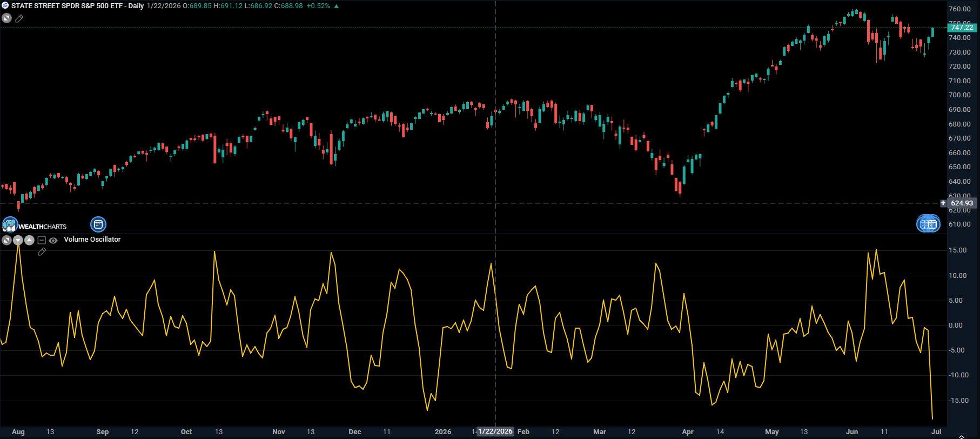Click the 2026 label on time axis
This screenshot has width=980, height=439.
(x=443, y=432)
